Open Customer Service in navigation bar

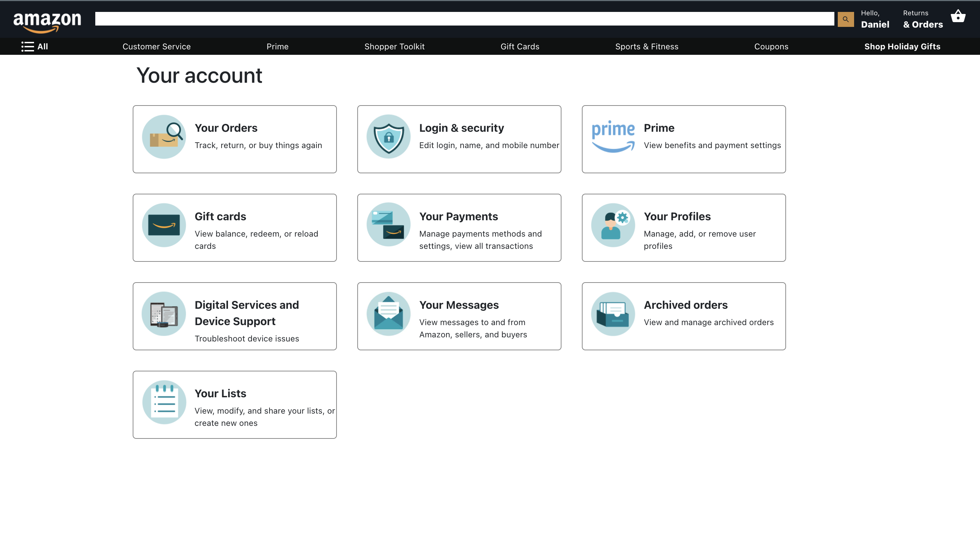(157, 47)
